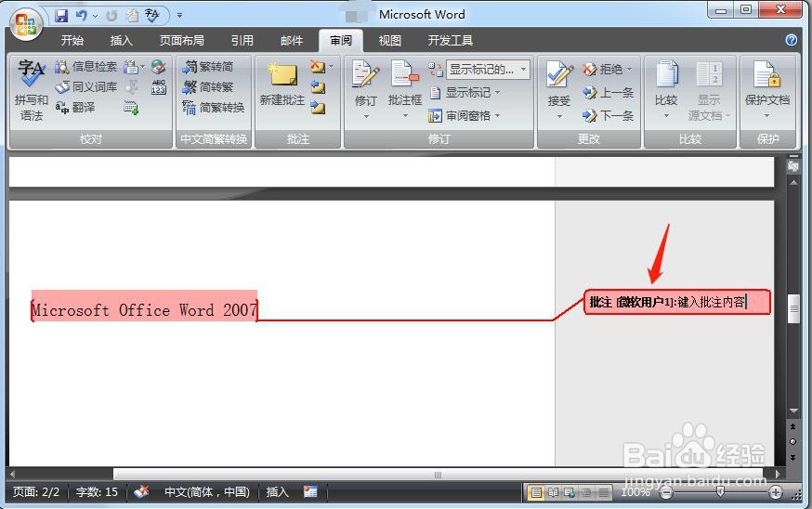This screenshot has width=812, height=509.
Task: Click the redo icon in quick access toolbar
Action: coord(111,16)
